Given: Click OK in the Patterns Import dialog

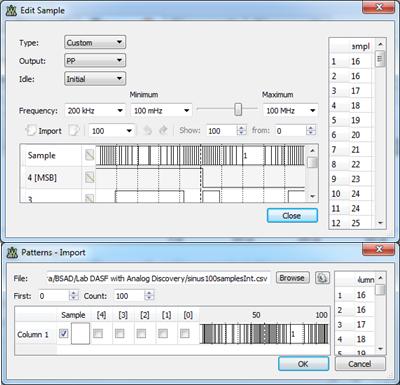Looking at the screenshot, I should [x=303, y=364].
